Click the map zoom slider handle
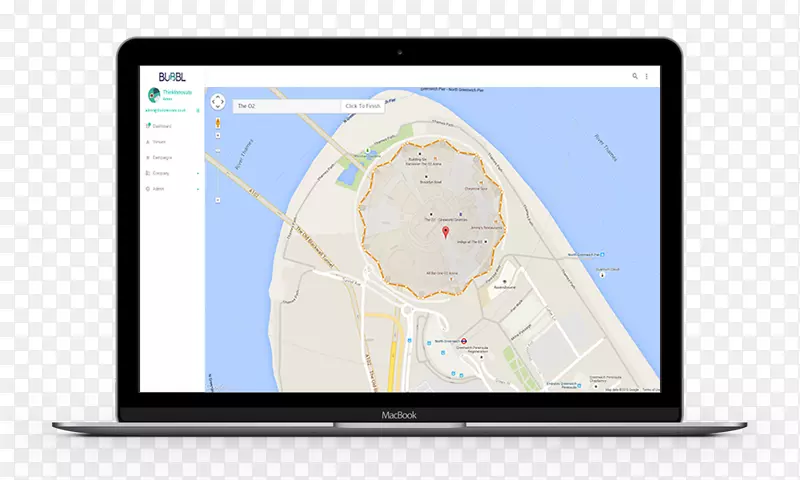 (218, 151)
